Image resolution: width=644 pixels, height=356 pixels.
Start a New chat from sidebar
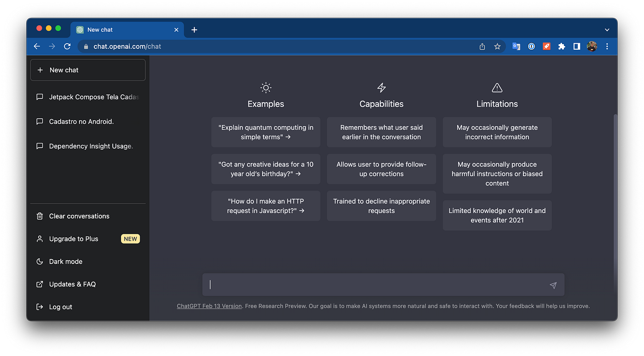point(88,70)
